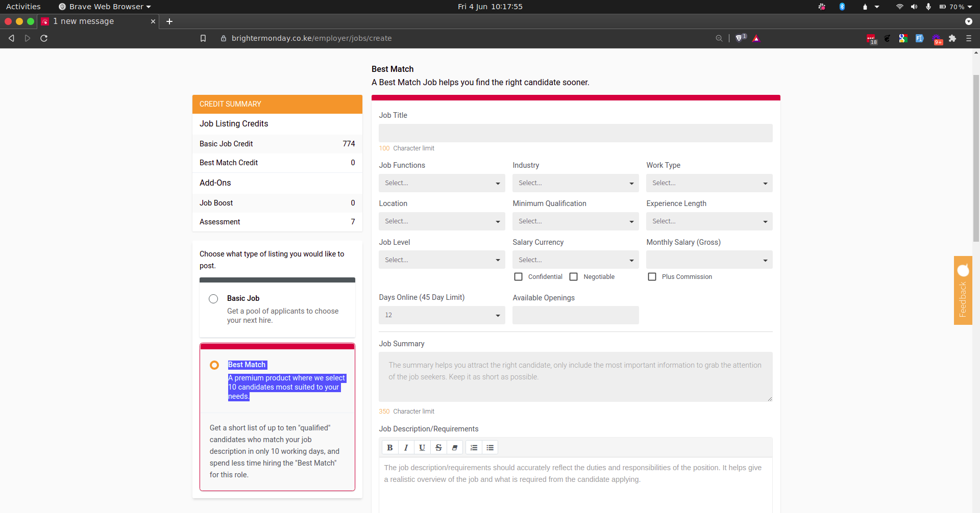Expand the Salary Currency dropdown

click(x=576, y=260)
